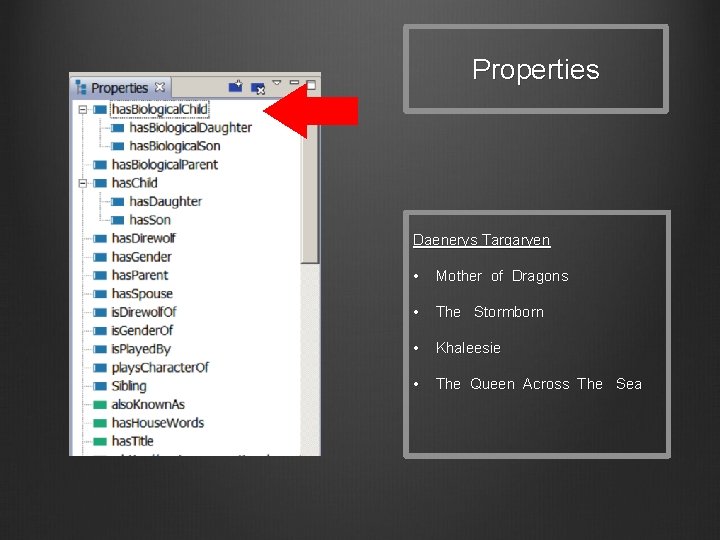
Task: Click the Mother of Dragons bullet text
Action: click(x=502, y=276)
